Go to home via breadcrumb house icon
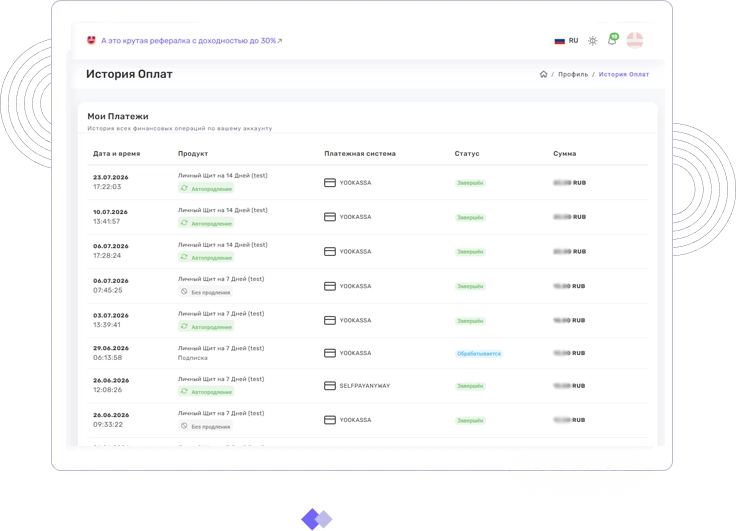This screenshot has height=531, width=736. [x=544, y=74]
